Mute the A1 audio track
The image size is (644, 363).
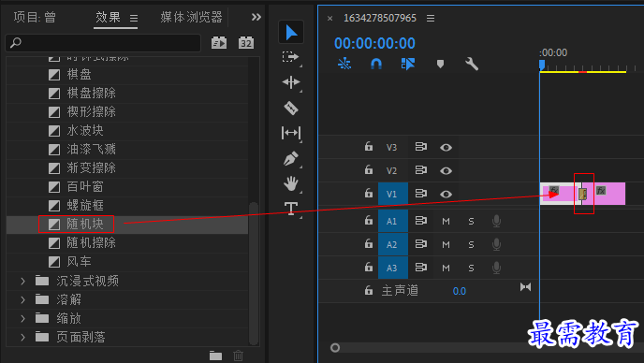(x=446, y=222)
